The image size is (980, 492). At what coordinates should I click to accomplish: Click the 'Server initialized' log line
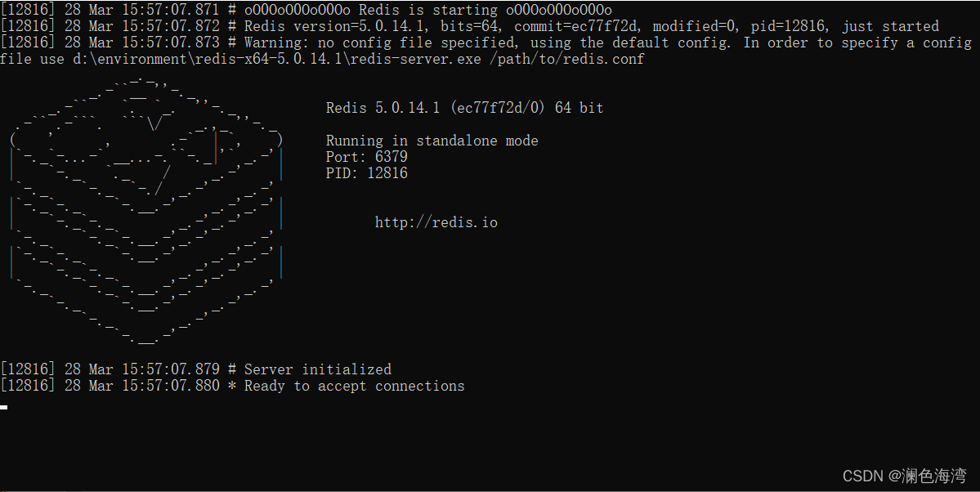point(317,369)
